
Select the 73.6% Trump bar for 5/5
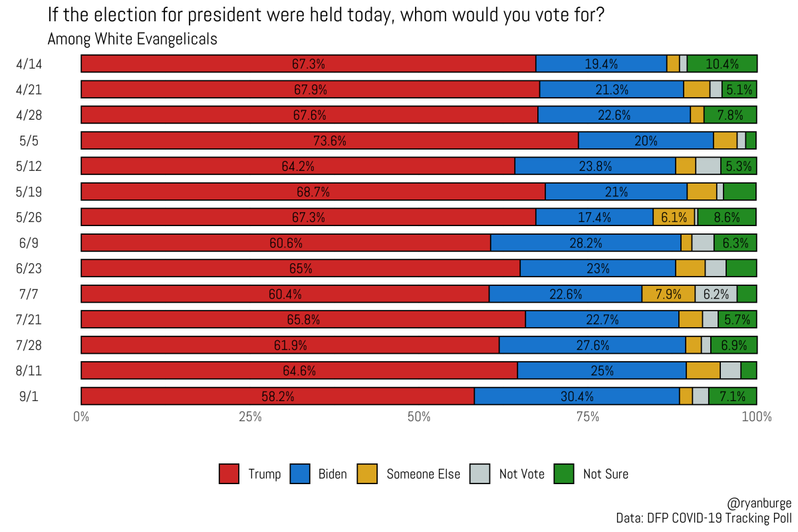click(330, 140)
